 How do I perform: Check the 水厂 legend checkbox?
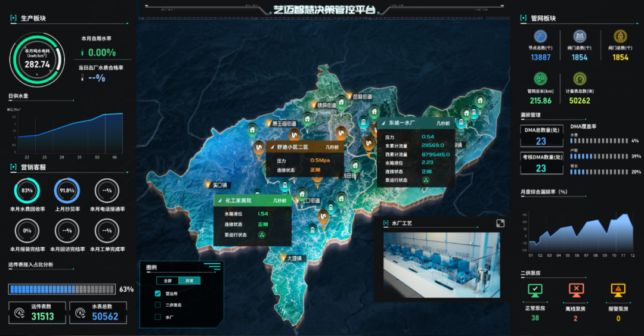tap(158, 317)
